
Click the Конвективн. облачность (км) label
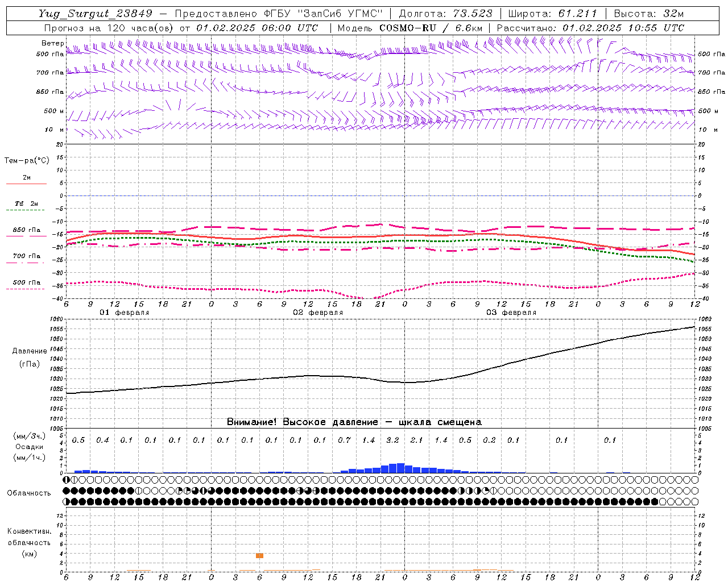(x=29, y=543)
